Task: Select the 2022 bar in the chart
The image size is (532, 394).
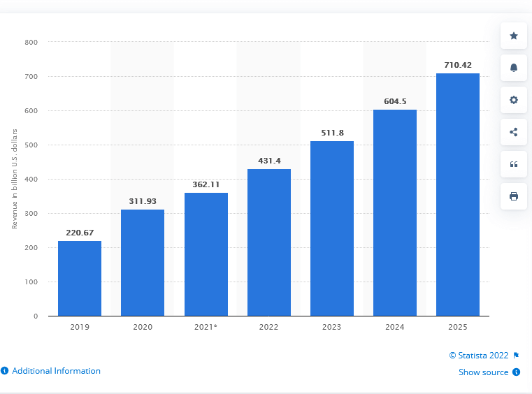Action: point(269,242)
